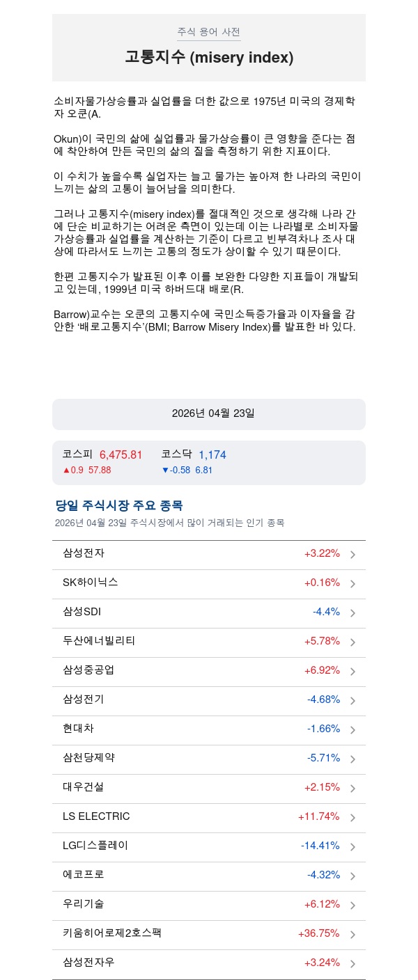Screen dimensions: 418x980
Task: Select the 우리기술 stock entry
Action: pos(84,904)
